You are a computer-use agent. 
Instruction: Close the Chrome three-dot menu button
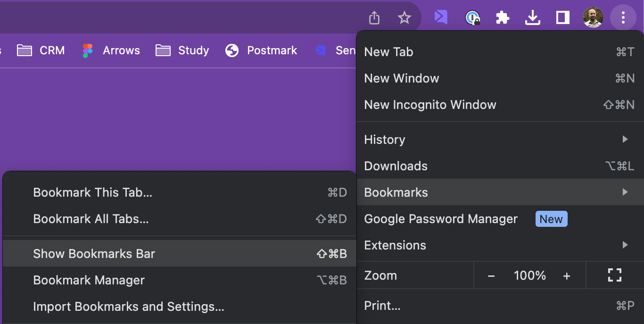[x=623, y=18]
